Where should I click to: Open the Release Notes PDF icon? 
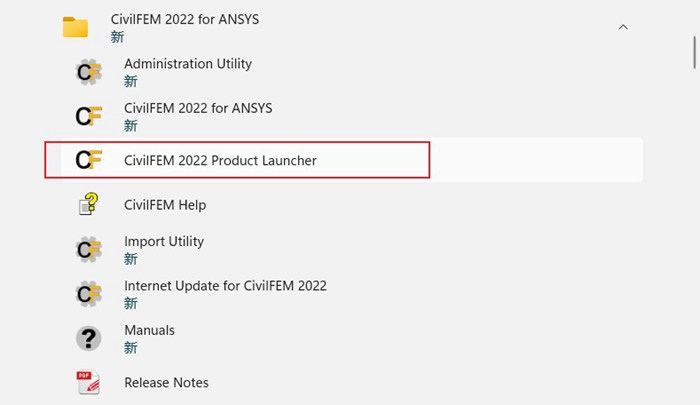(88, 383)
